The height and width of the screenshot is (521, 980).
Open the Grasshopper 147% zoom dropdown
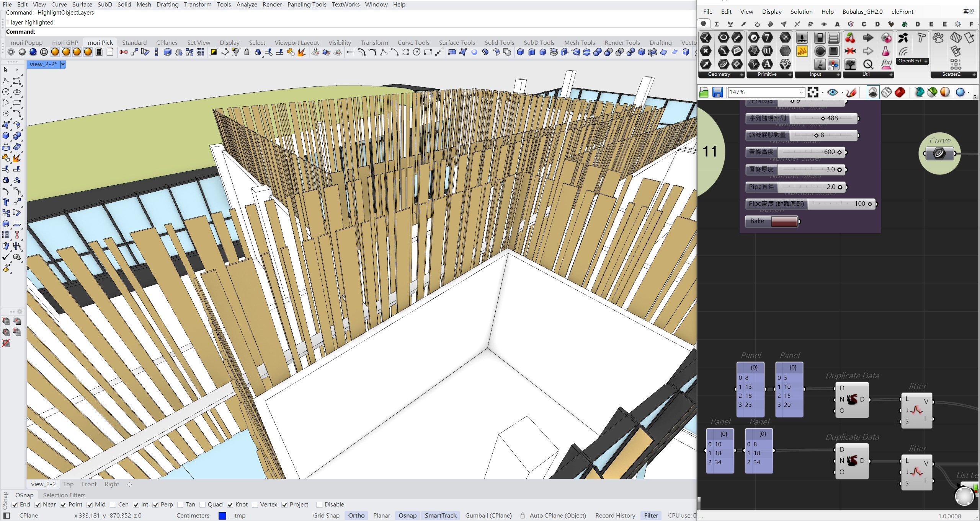point(801,92)
